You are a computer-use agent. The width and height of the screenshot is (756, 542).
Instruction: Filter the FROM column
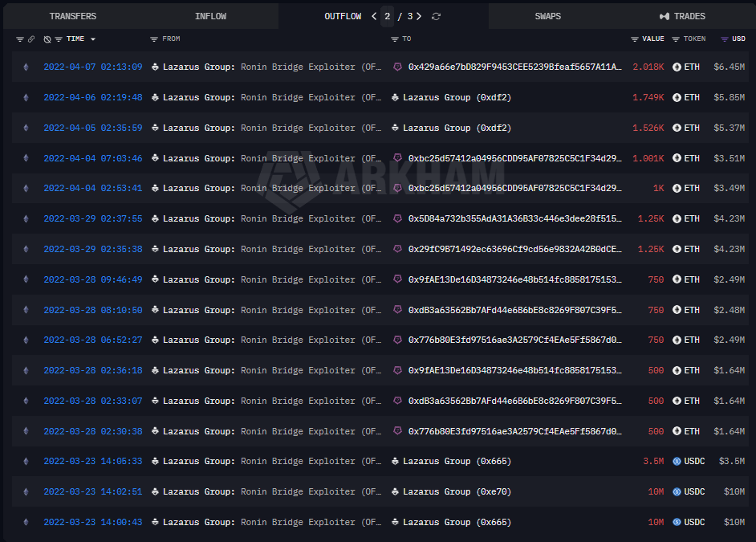154,39
